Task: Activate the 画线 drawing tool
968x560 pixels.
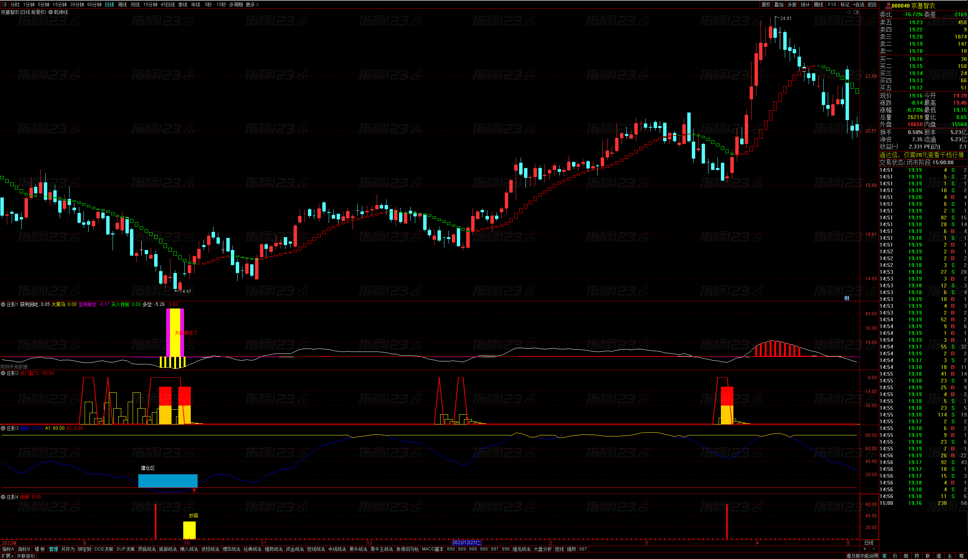Action: [x=819, y=5]
